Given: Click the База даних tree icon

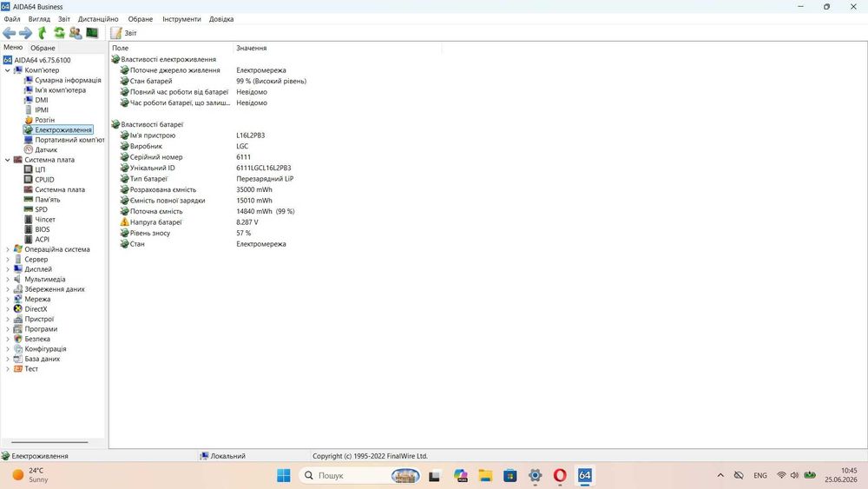Looking at the screenshot, I should 17,360.
